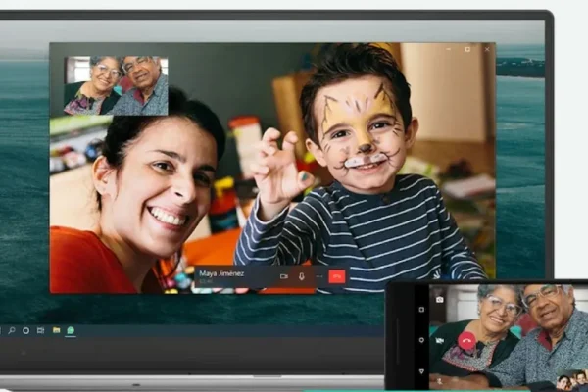Click the WhatsApp icon in the taskbar
588x392 pixels.
(71, 330)
